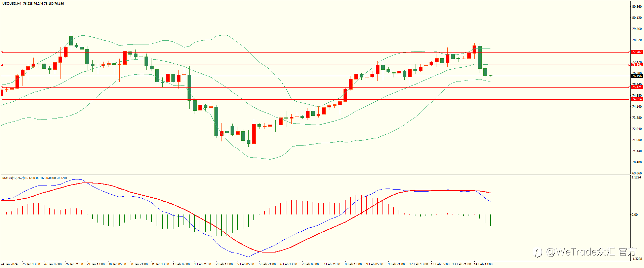This screenshot has width=644, height=268.
Task: Select left handle of the 74.614 horizontal line
Action: [2, 99]
